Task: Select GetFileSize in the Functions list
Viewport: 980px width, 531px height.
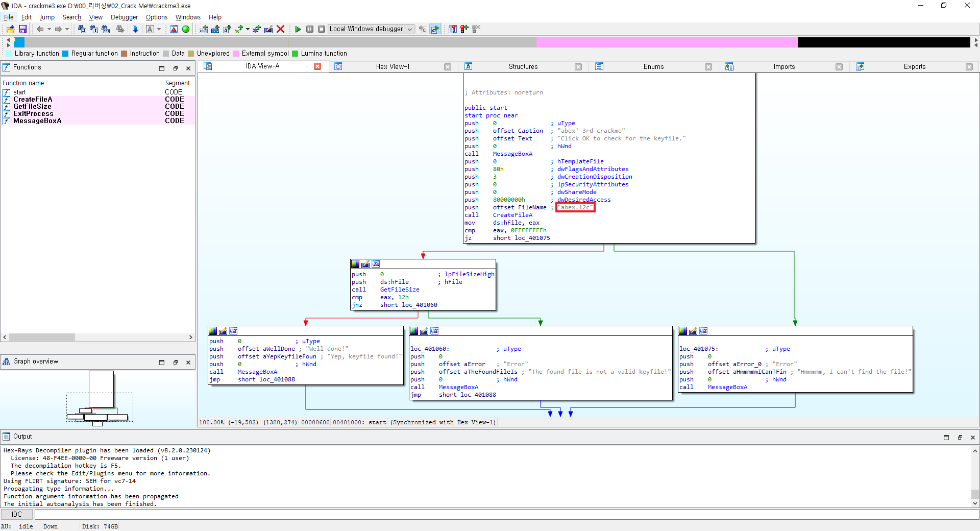Action: 97,107
